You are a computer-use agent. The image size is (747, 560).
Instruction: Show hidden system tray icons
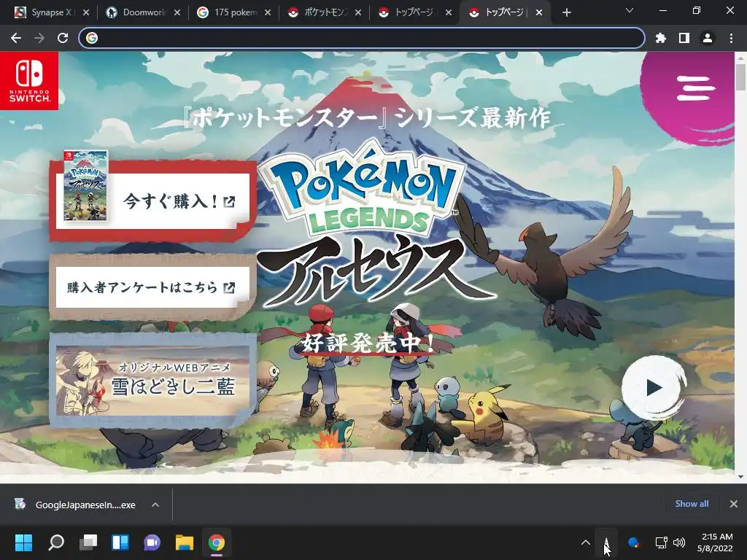pyautogui.click(x=586, y=542)
